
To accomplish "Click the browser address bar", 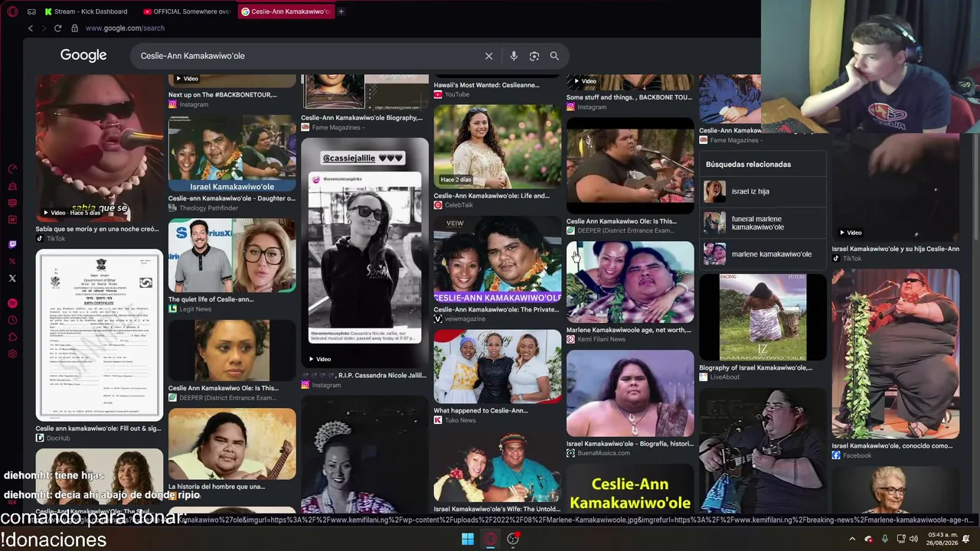I will [125, 28].
